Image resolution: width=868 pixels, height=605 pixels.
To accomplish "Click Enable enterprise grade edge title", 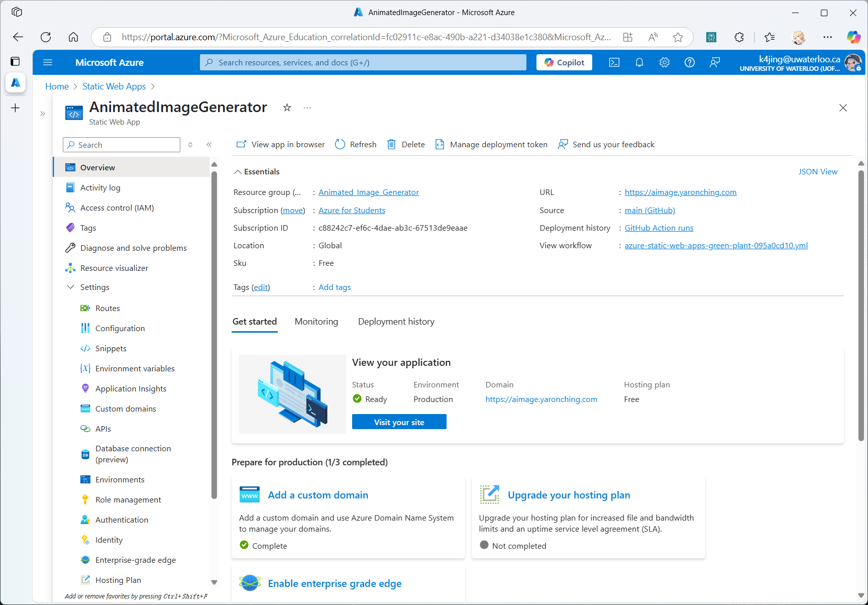I will tap(335, 583).
